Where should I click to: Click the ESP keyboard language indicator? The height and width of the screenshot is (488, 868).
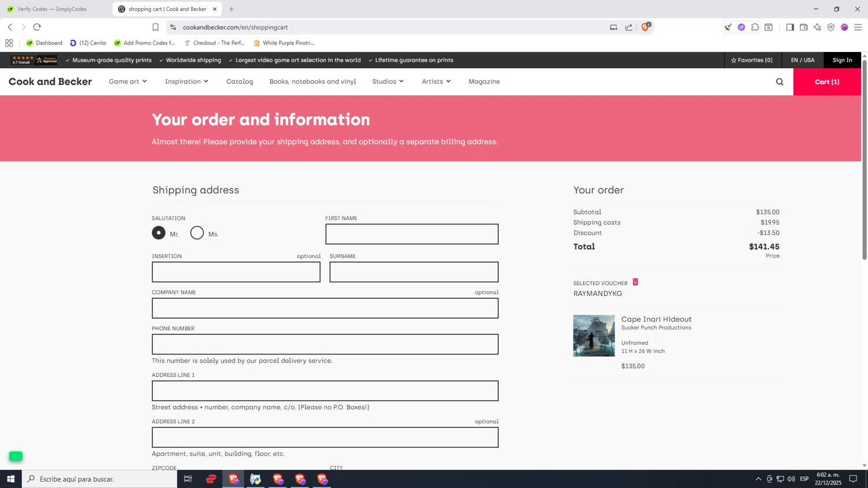804,479
